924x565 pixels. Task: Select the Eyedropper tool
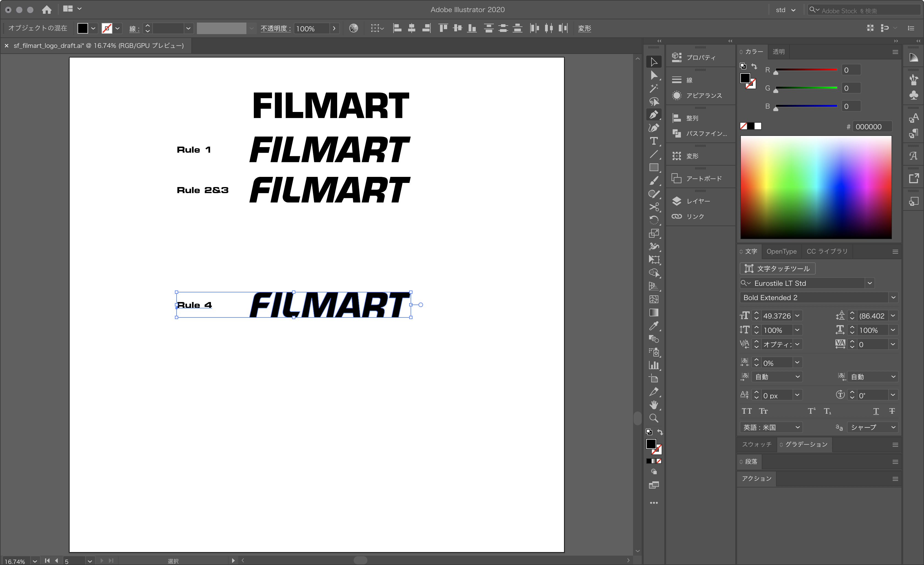coord(654,326)
